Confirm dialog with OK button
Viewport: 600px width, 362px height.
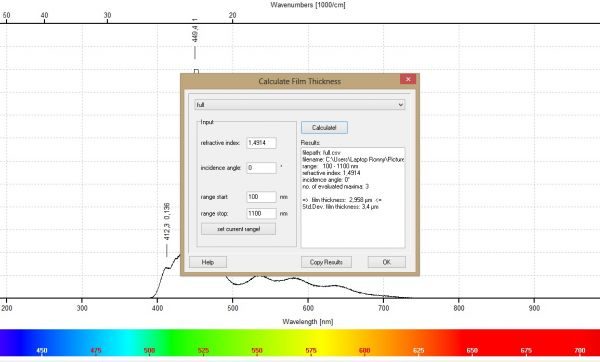[386, 262]
